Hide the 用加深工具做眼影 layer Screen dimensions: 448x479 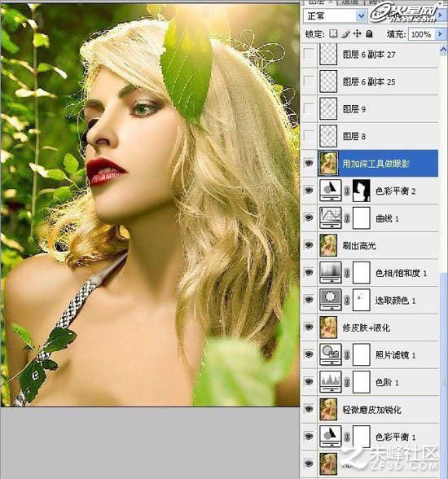click(309, 163)
